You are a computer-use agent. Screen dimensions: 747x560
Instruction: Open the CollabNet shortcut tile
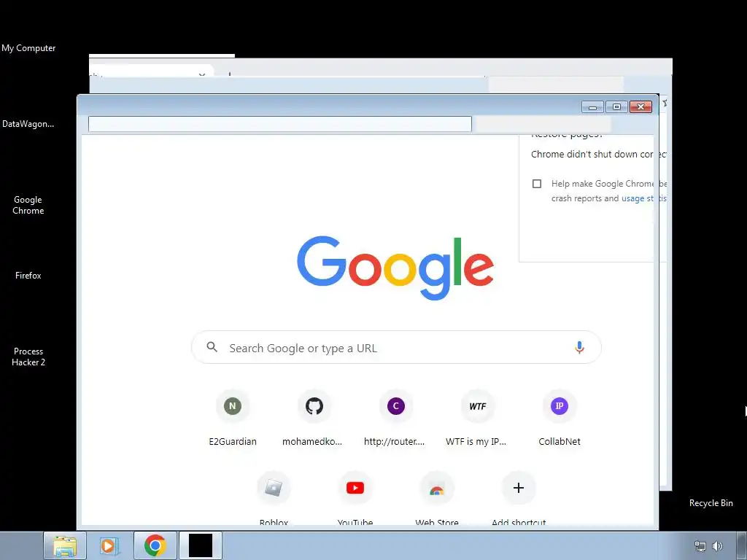tap(560, 418)
